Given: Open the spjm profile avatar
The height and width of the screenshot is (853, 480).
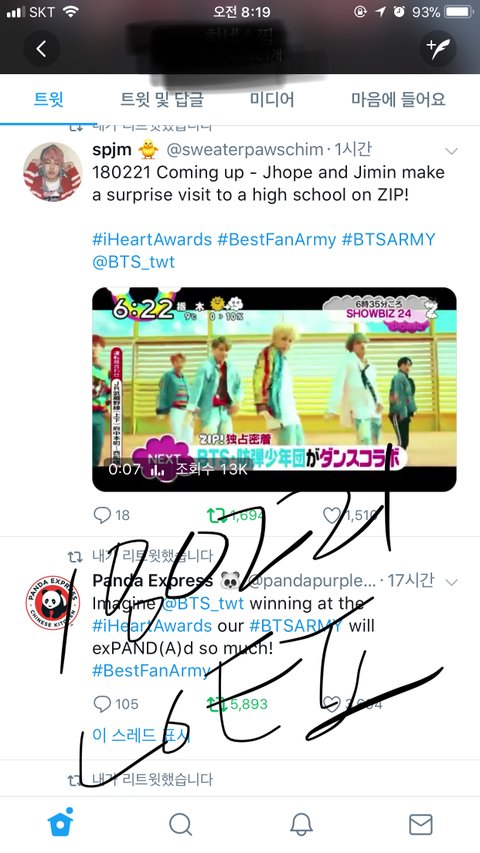Looking at the screenshot, I should (52, 172).
